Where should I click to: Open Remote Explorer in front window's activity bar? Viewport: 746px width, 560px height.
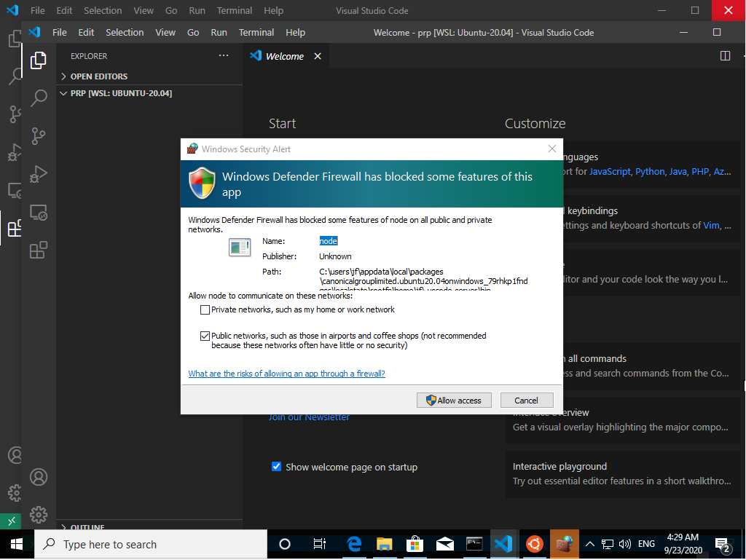(39, 213)
